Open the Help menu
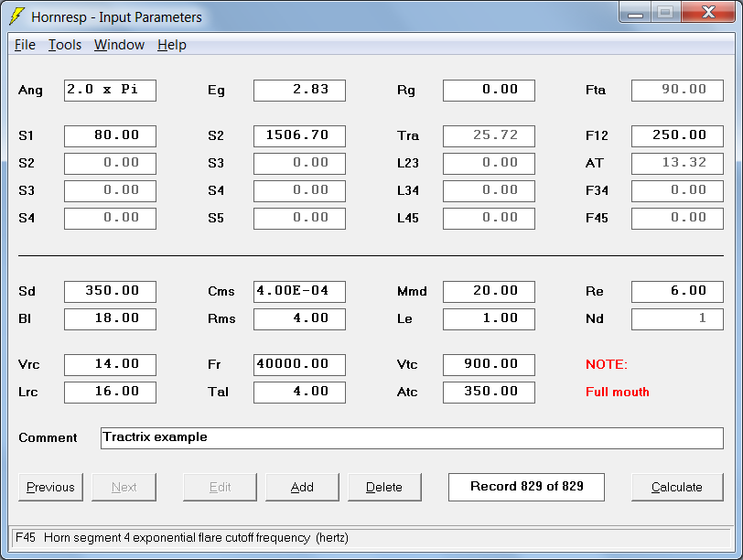The image size is (743, 560). coord(171,45)
